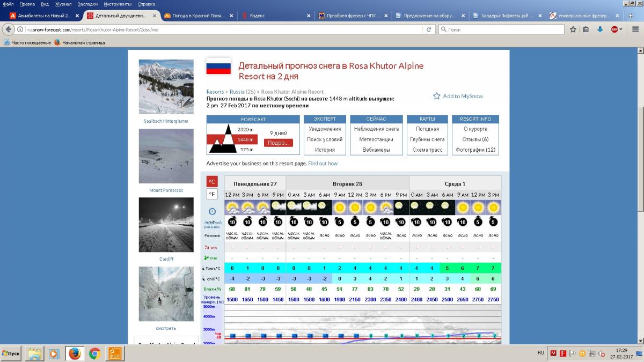Click the Saalbach Hinterglemm thumbnail photo
This screenshot has width=644, height=362.
[x=166, y=86]
